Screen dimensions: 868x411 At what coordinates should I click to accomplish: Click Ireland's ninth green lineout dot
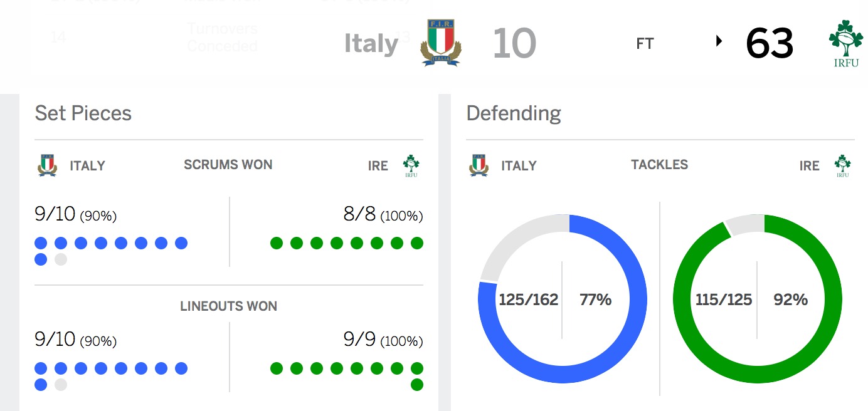(417, 385)
